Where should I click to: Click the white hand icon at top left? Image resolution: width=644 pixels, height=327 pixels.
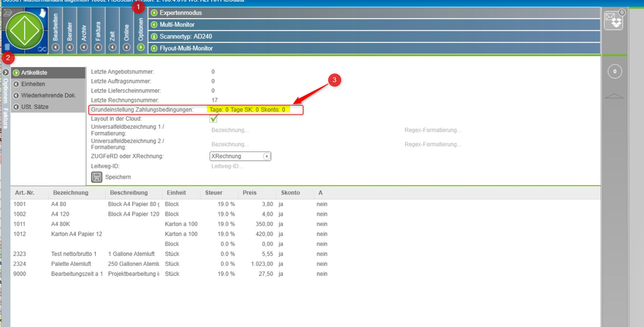click(42, 13)
